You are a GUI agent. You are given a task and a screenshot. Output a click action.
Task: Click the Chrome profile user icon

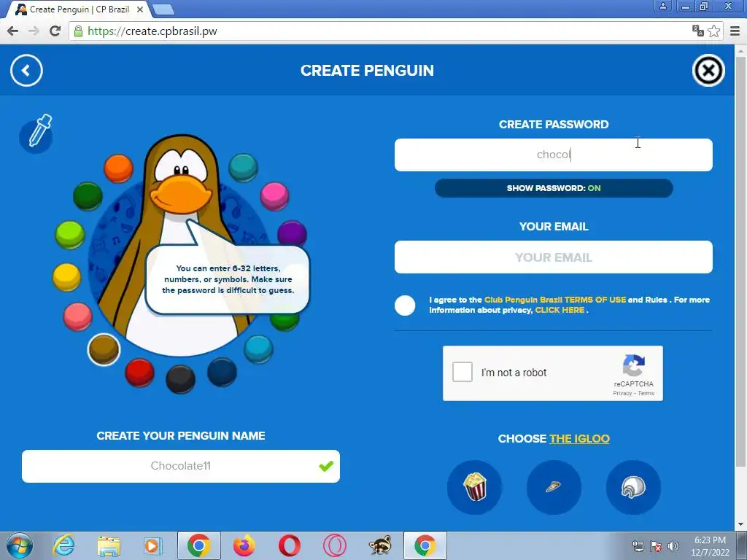[662, 6]
